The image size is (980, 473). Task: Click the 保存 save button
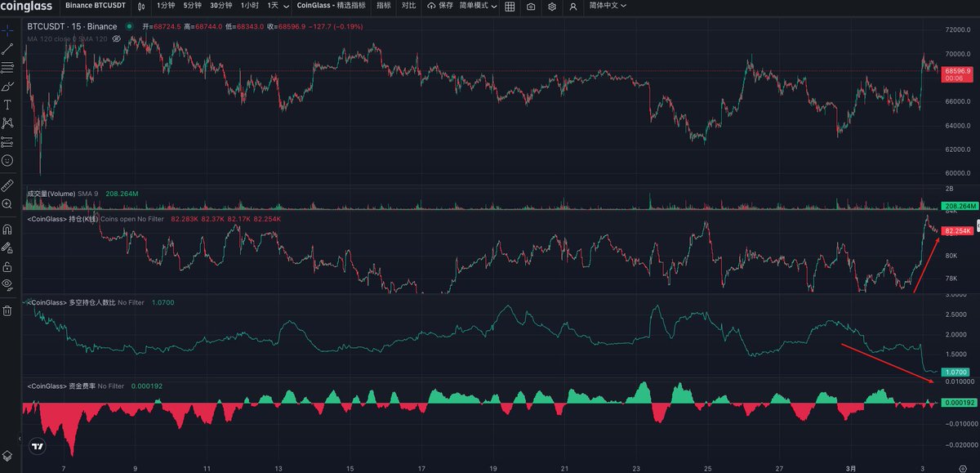click(x=439, y=6)
